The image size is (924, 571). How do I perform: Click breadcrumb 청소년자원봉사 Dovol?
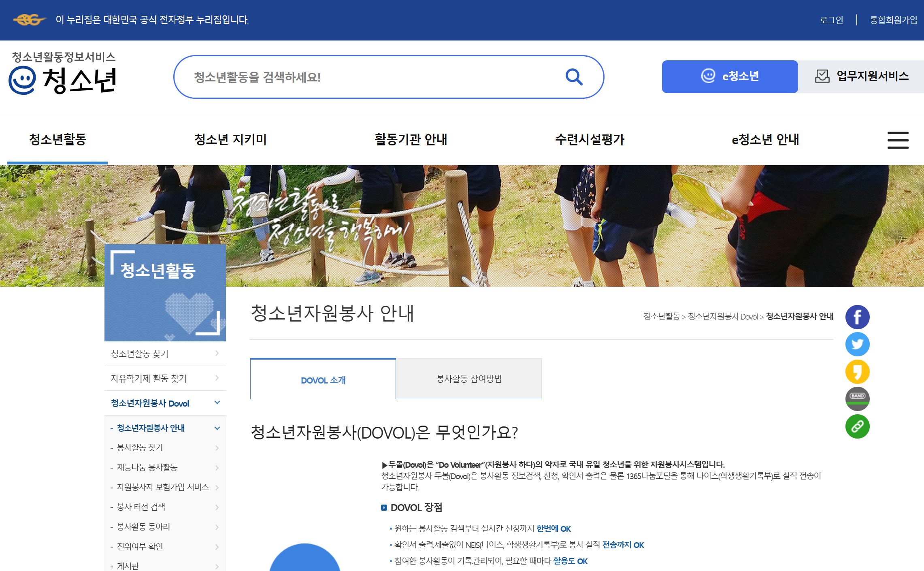[723, 316]
